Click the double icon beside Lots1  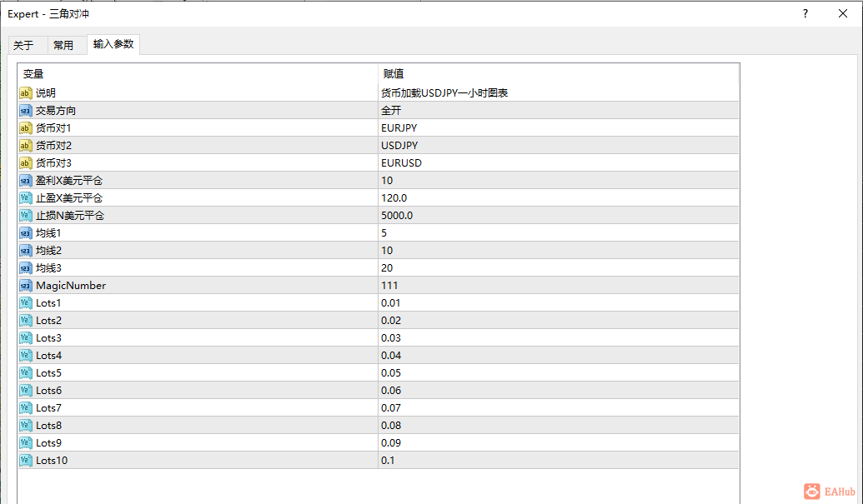pos(25,303)
